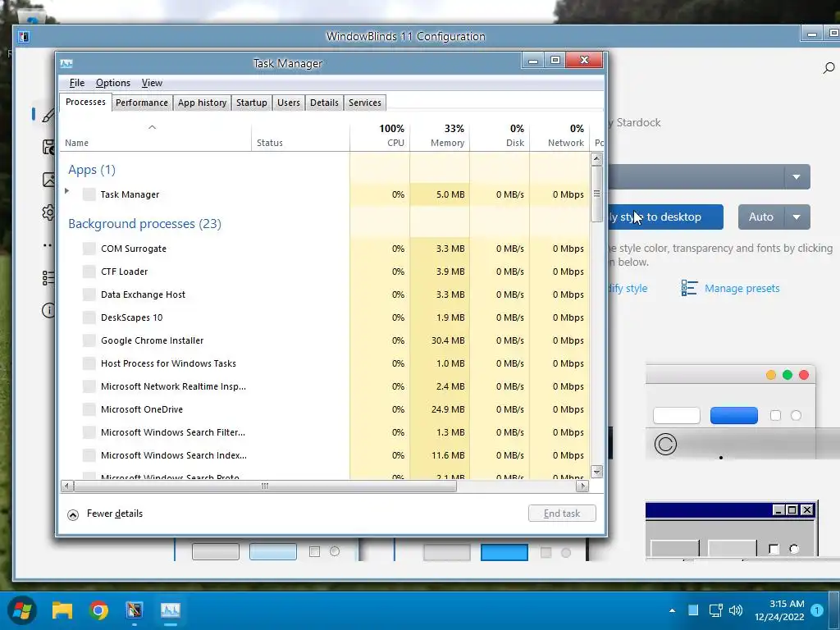Click the Manage presets list icon
This screenshot has height=630, width=840.
click(689, 288)
